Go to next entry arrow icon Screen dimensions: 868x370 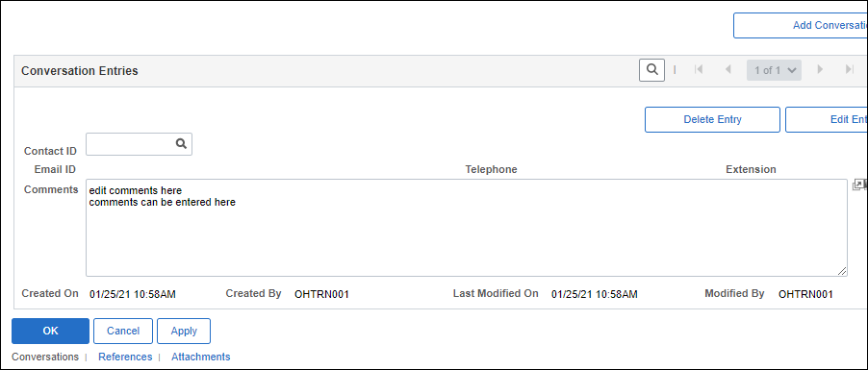(821, 70)
